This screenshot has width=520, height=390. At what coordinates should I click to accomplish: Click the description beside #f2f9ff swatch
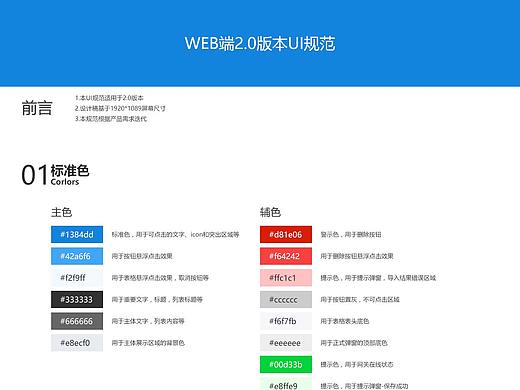160,278
